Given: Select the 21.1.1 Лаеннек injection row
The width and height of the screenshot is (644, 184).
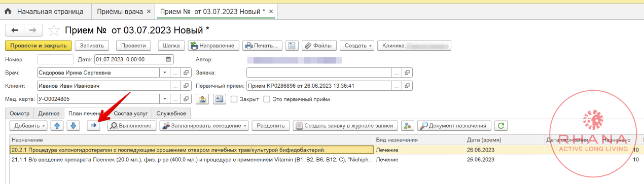Looking at the screenshot, I should 327,159.
